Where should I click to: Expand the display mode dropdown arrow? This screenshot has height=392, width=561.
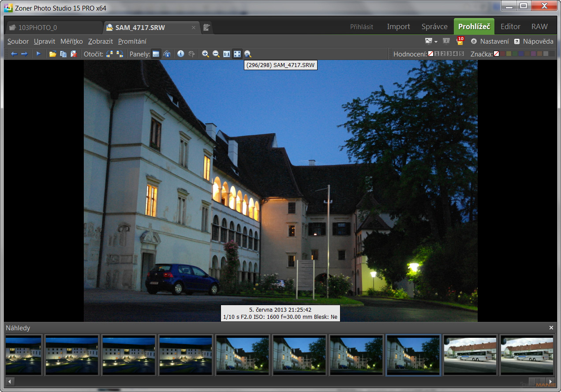click(436, 41)
